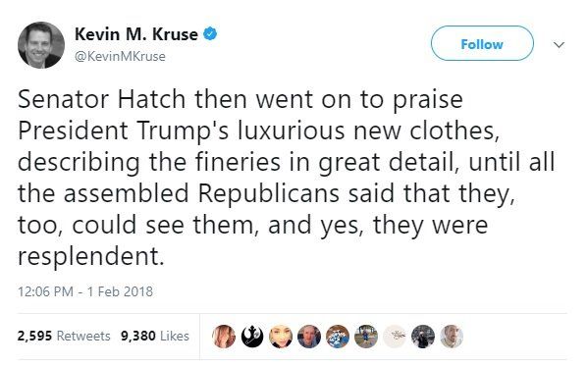Open the sixth liker avatar, outdoor figure
Screen dimensions: 588x366
click(366, 337)
